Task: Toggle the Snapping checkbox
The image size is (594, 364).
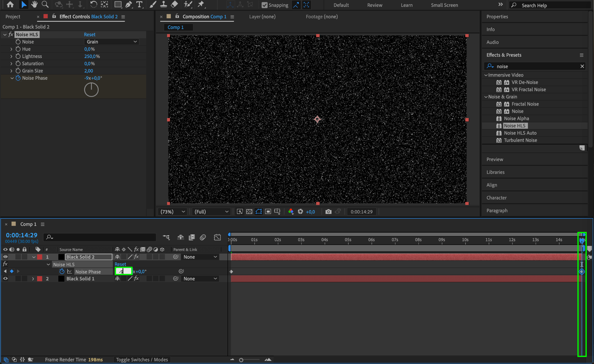Action: (265, 5)
